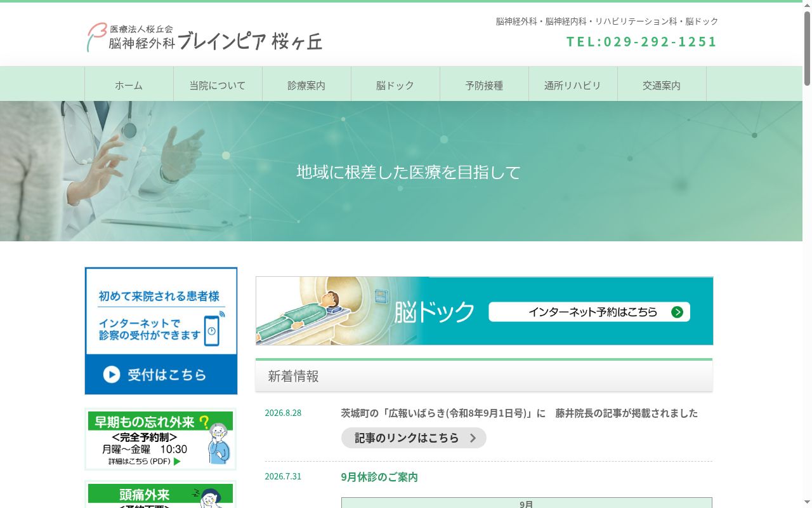Go to 診療案内 in navigation
The width and height of the screenshot is (812, 508).
[x=306, y=85]
